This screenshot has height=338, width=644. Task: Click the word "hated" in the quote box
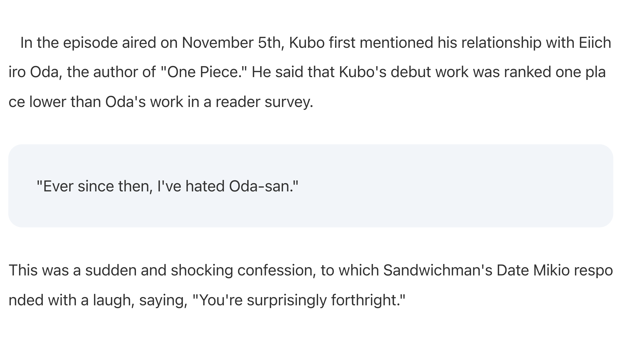click(x=205, y=186)
